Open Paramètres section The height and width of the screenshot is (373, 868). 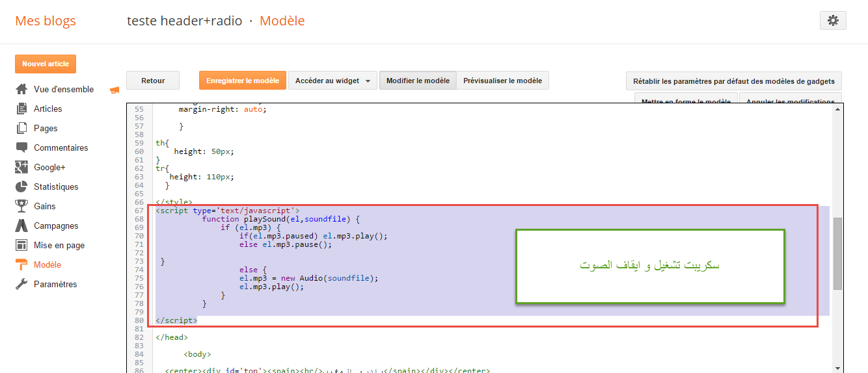click(x=55, y=284)
